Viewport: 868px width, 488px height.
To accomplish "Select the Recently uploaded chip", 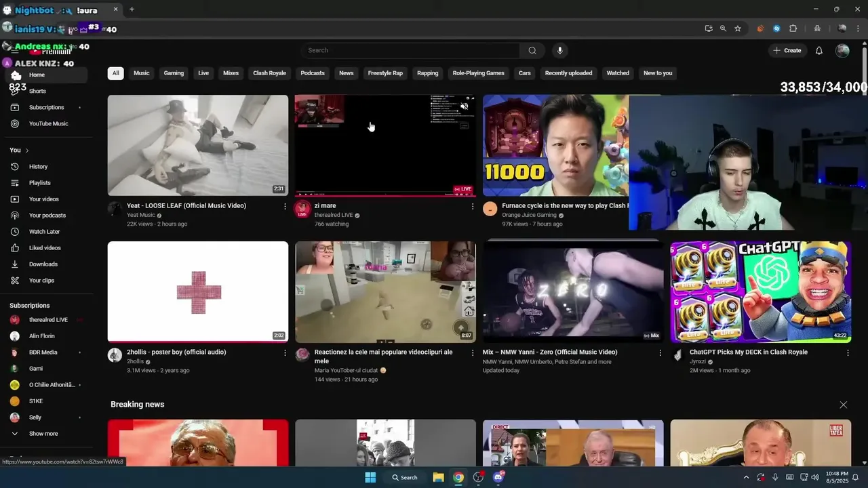I will pyautogui.click(x=568, y=73).
